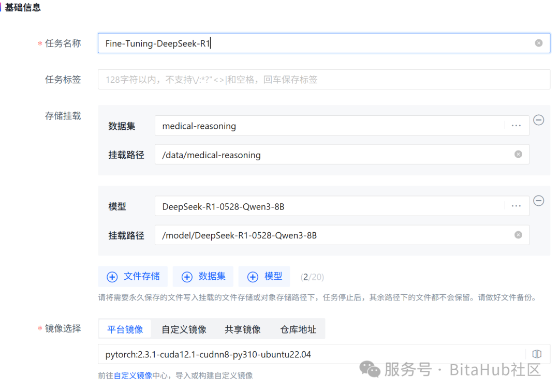Switch to the 共享镜像 tab

[242, 329]
